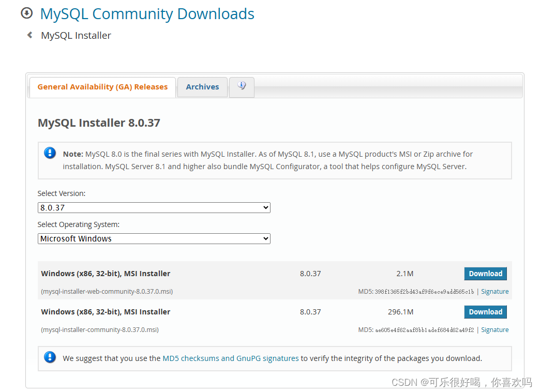
Task: Click the version dropdown arrow showing 8.0.37
Action: (x=265, y=207)
